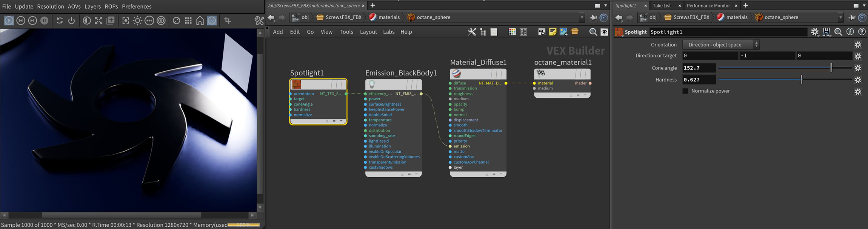
Task: Click the power/stop render icon
Action: (71, 20)
